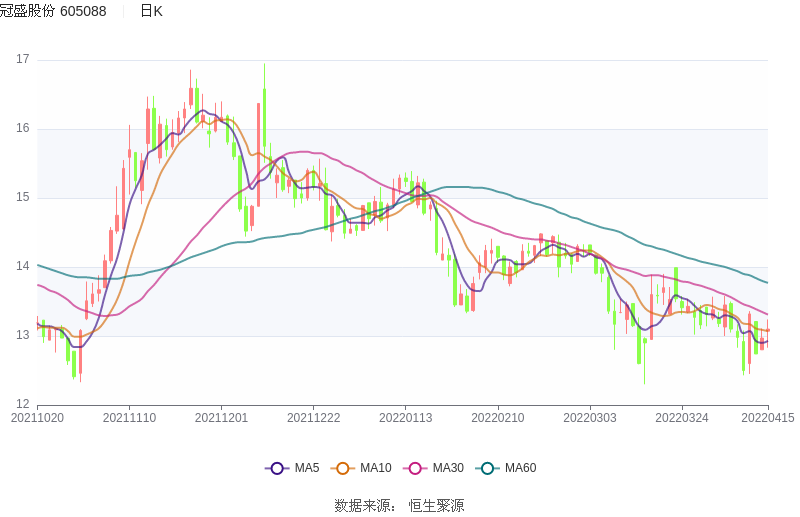800x517 pixels.
Task: Click the 20211110 date axis label
Action: tap(129, 418)
